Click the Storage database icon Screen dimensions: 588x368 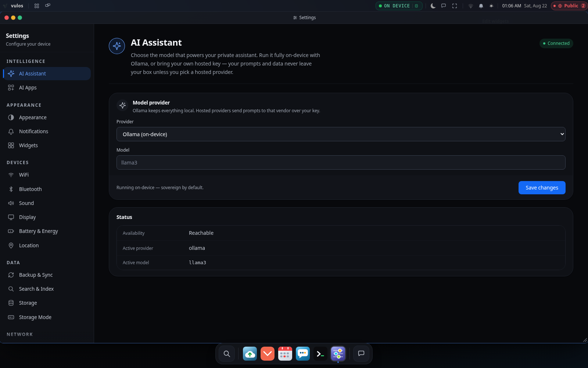[11, 303]
